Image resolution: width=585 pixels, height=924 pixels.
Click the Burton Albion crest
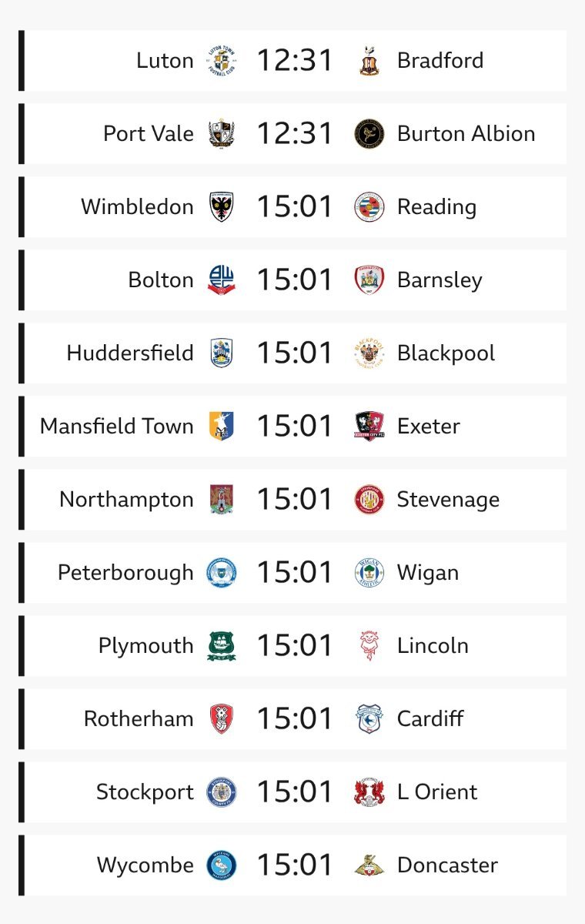coord(369,134)
